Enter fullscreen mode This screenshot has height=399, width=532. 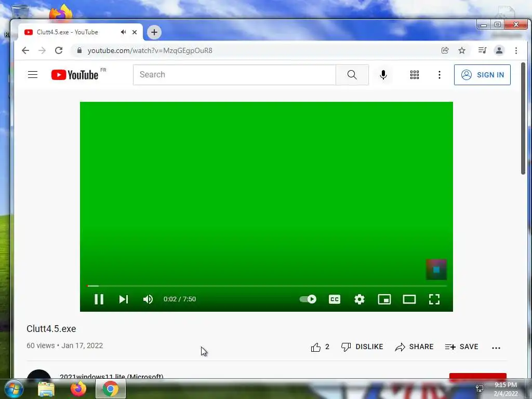point(434,299)
